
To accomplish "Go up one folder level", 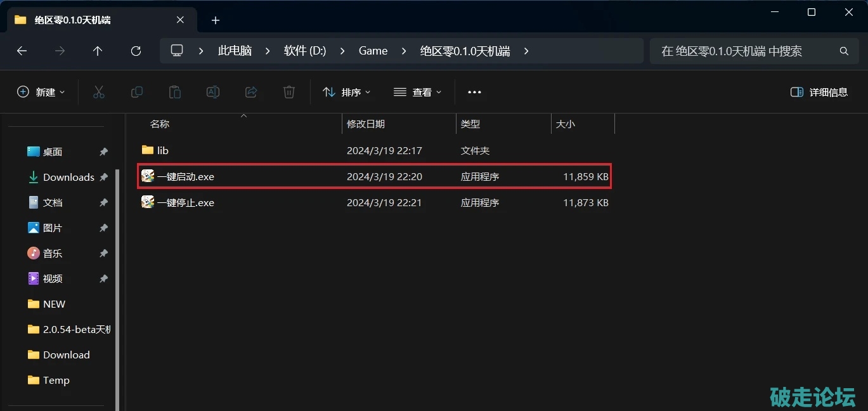I will click(x=98, y=51).
